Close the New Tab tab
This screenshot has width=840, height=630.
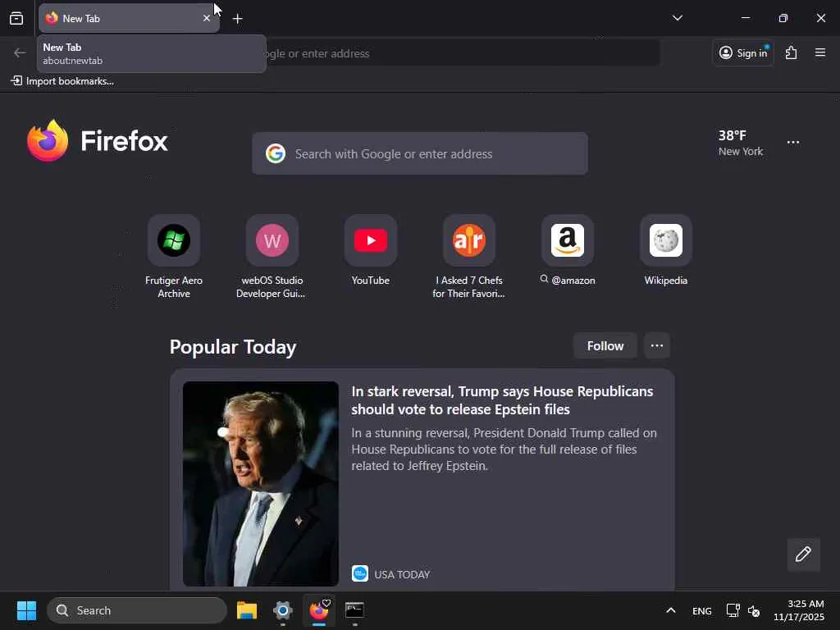pos(206,18)
